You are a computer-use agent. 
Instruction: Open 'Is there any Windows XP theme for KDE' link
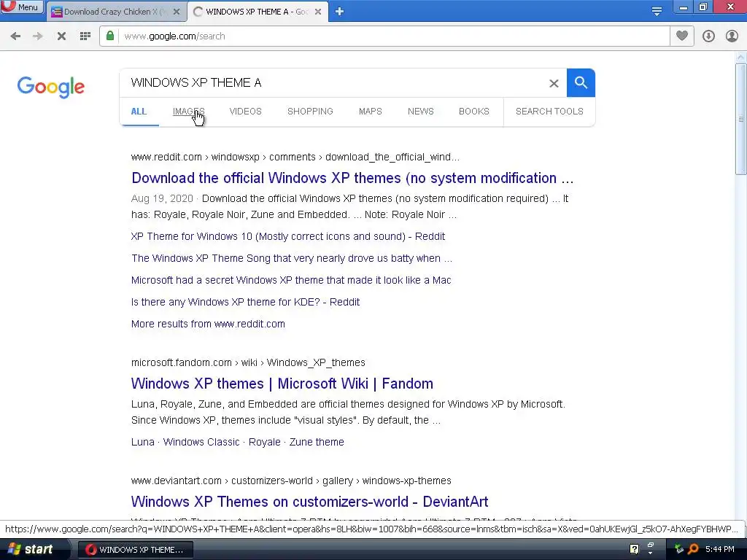(x=245, y=303)
